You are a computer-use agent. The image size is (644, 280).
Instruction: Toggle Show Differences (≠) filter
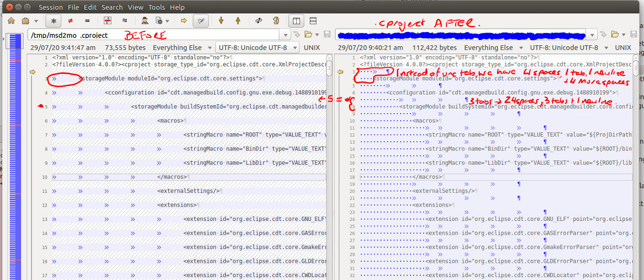coord(70,21)
